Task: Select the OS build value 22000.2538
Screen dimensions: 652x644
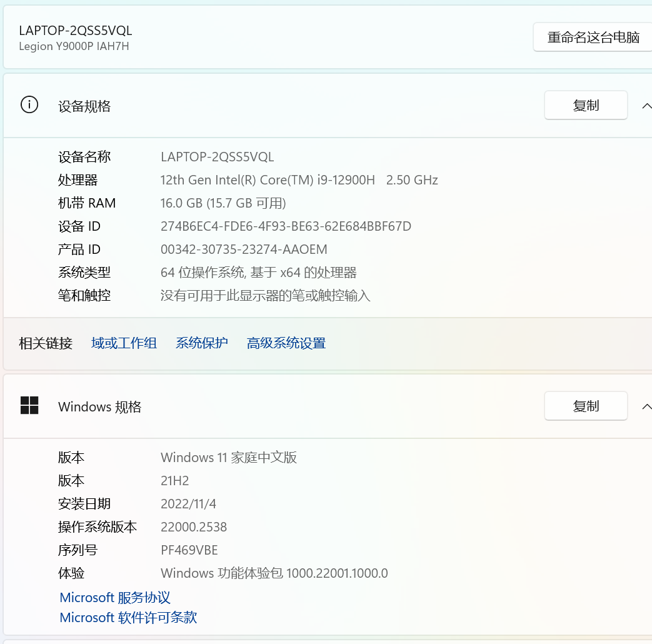Action: coord(194,527)
